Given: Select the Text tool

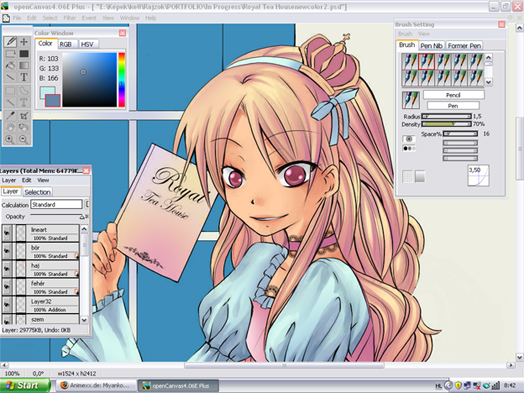Looking at the screenshot, I should pyautogui.click(x=24, y=77).
